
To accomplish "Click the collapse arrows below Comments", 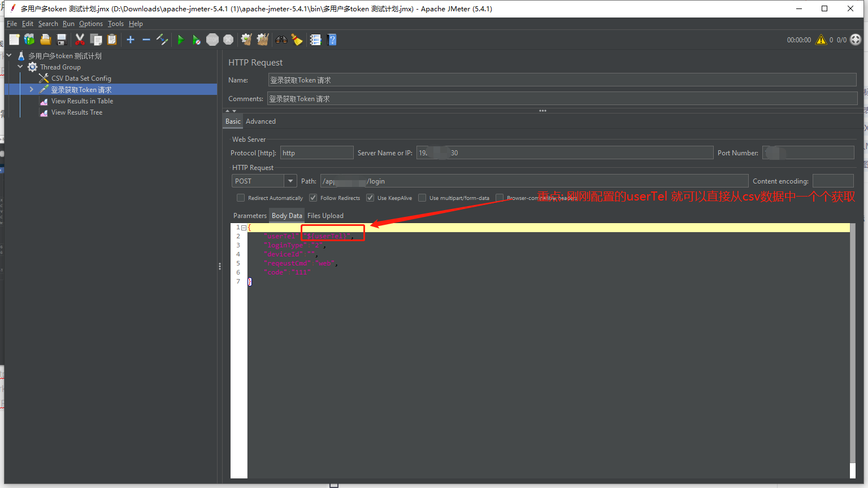I will pyautogui.click(x=231, y=111).
